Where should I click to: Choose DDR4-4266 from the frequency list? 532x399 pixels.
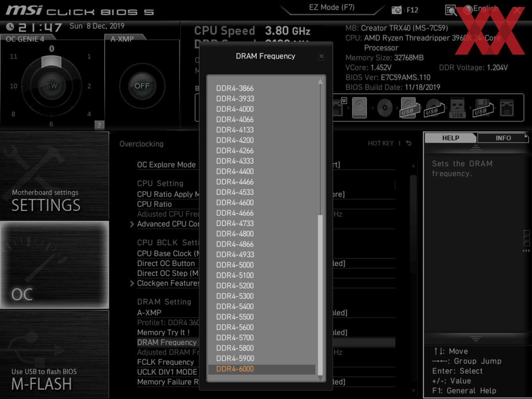pos(235,151)
